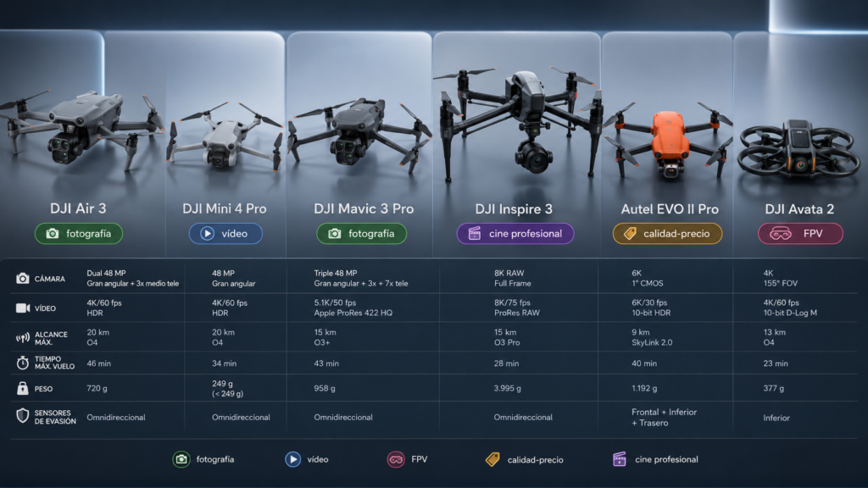Click the '8K/75 fps ProRes RAW' cell

click(x=516, y=308)
